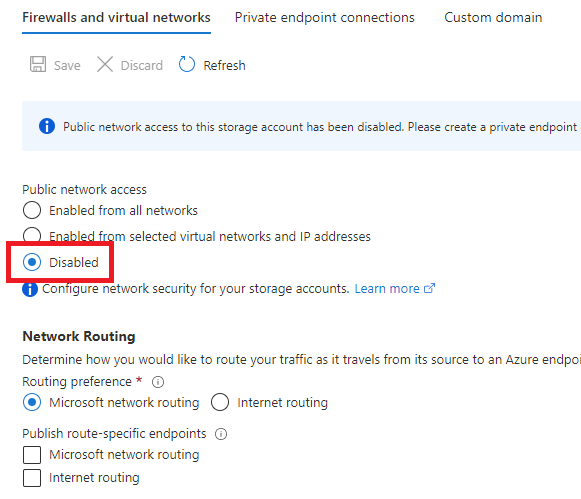Switch to Firewalls and virtual networks tab

click(116, 17)
